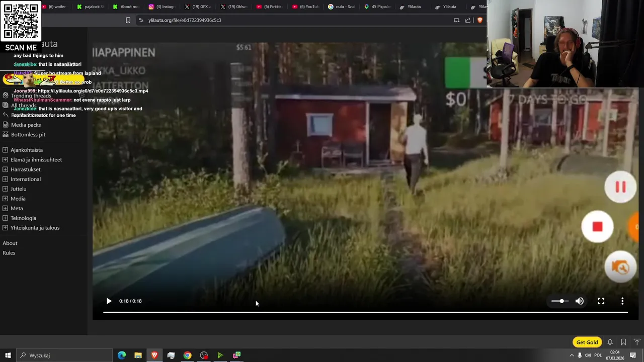The width and height of the screenshot is (644, 362).
Task: Expand the Meta category
Action: pos(5,208)
